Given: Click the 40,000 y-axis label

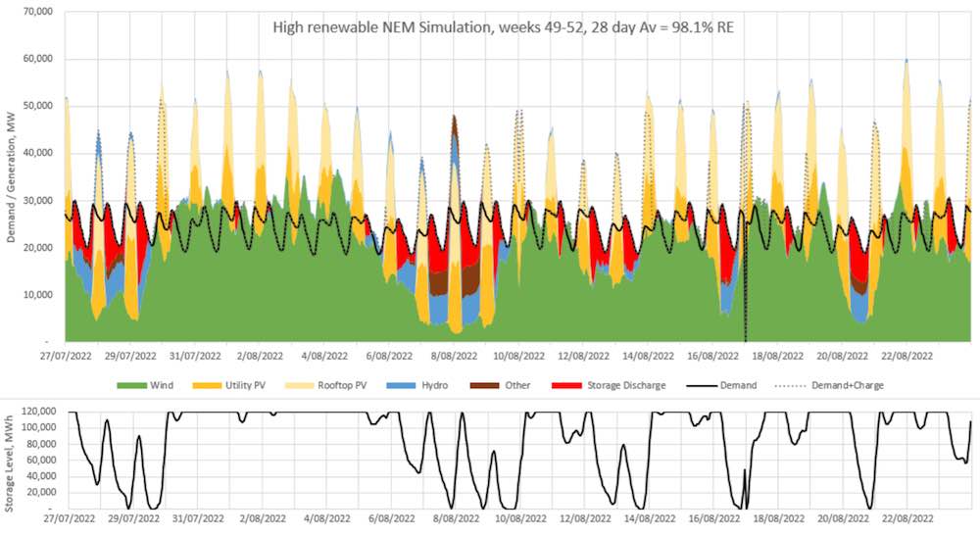Looking at the screenshot, I should coord(38,153).
